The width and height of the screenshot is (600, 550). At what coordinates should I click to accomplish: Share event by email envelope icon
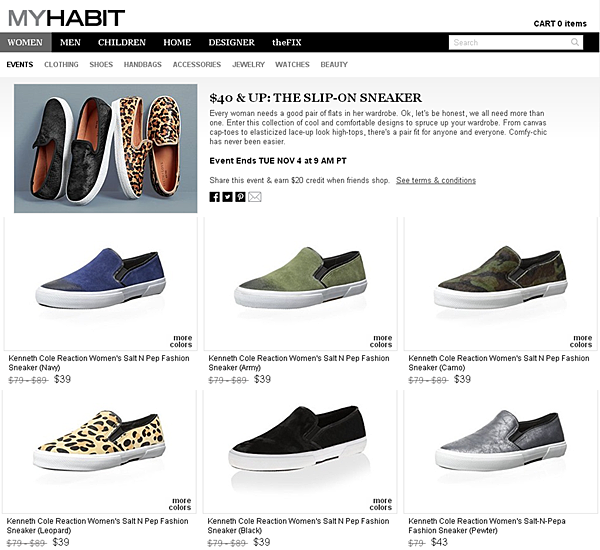(x=254, y=197)
